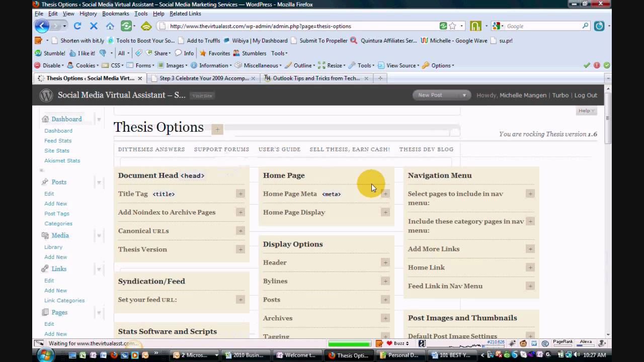Image resolution: width=644 pixels, height=362 pixels.
Task: Expand the Canonical URLs option
Action: (x=240, y=231)
